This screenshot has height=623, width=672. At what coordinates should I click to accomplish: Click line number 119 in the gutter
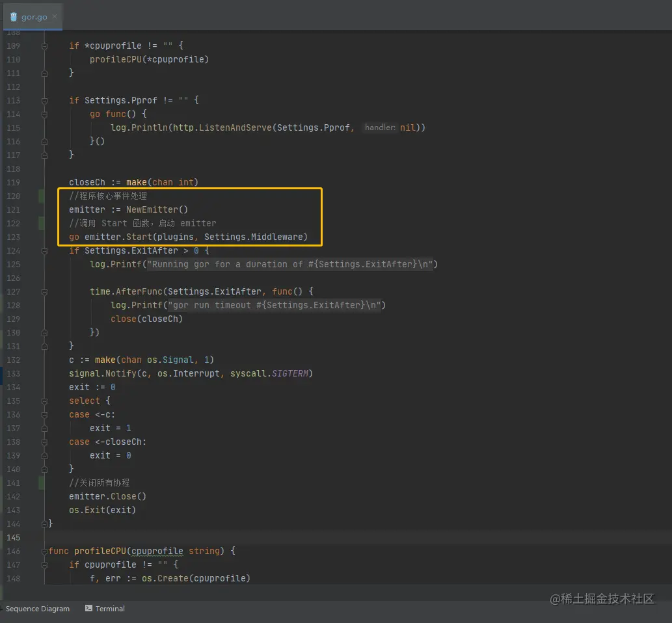pos(13,183)
